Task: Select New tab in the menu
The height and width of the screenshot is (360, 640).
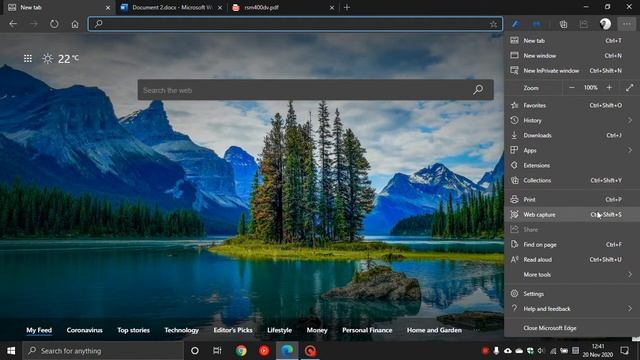Action: coord(571,41)
